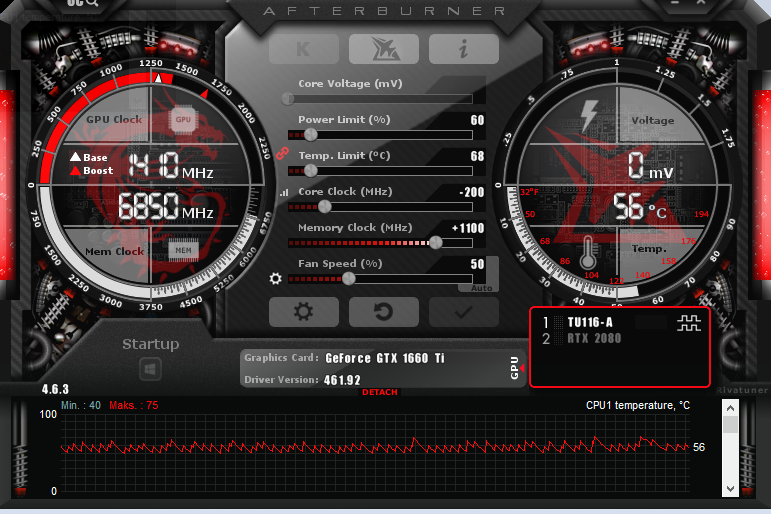Image resolution: width=771 pixels, height=514 pixels.
Task: Reset settings with the circular arrow button
Action: 384,312
